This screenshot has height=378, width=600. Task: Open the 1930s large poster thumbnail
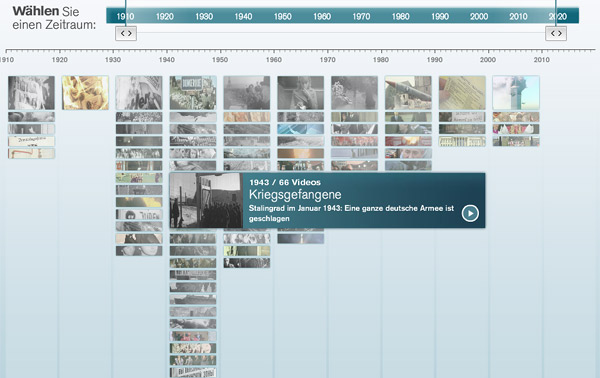[139, 93]
